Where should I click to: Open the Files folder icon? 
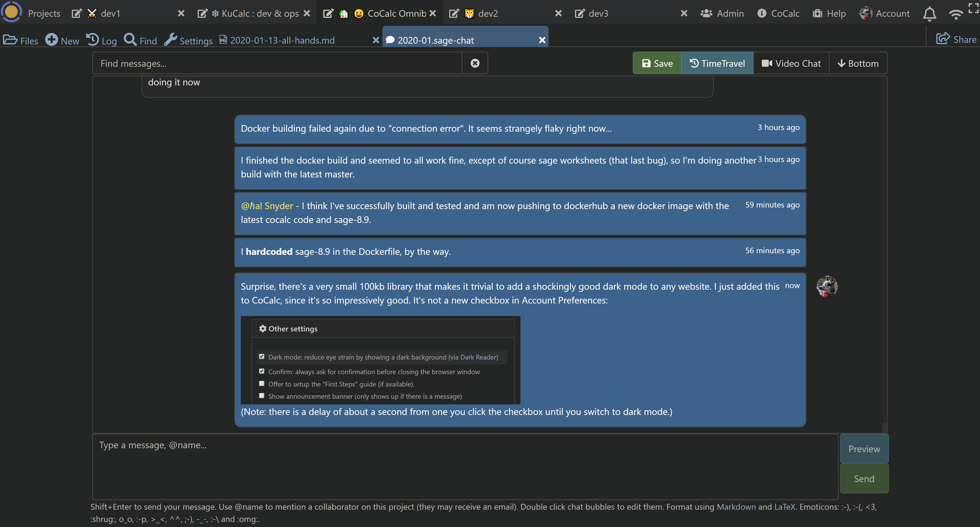coord(10,40)
